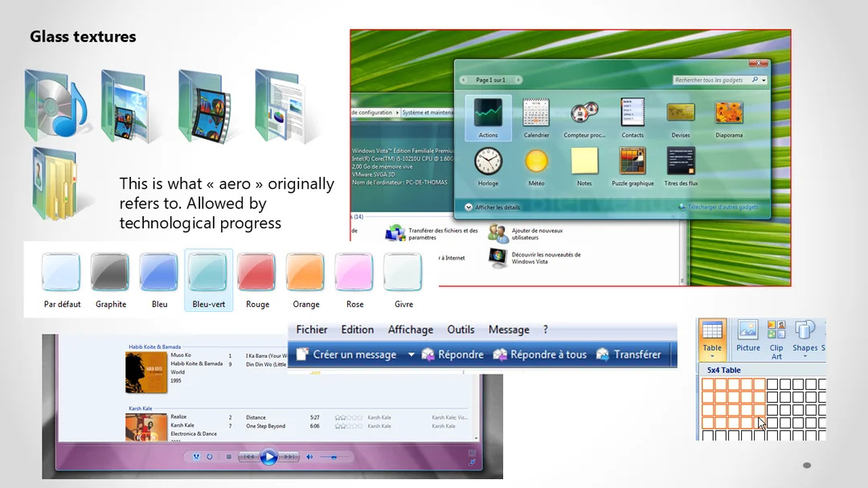The width and height of the screenshot is (868, 488).
Task: Open the Message menu
Action: (x=509, y=330)
